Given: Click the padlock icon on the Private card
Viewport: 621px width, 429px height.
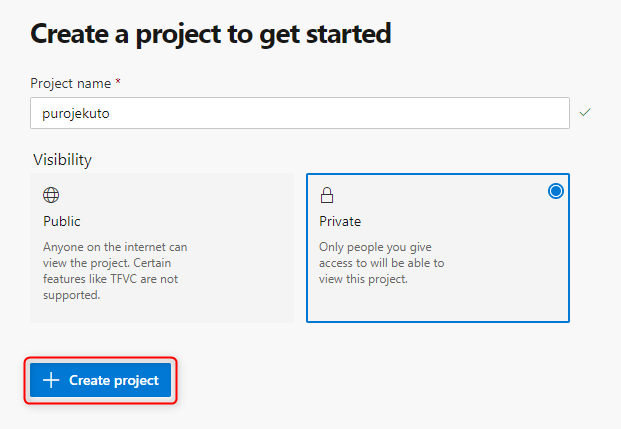Looking at the screenshot, I should coord(327,195).
